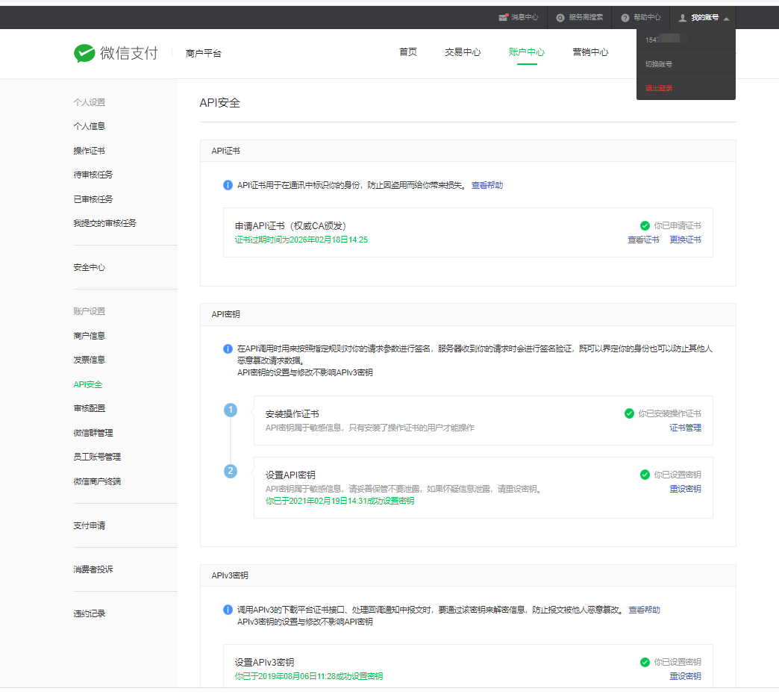Screen dimensions: 779x700
Task: Click 证书管理 link
Action: click(685, 428)
